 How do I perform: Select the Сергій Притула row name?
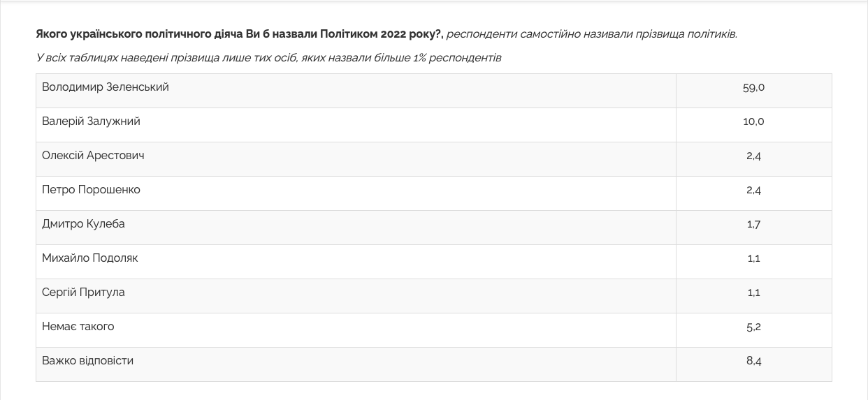(83, 292)
